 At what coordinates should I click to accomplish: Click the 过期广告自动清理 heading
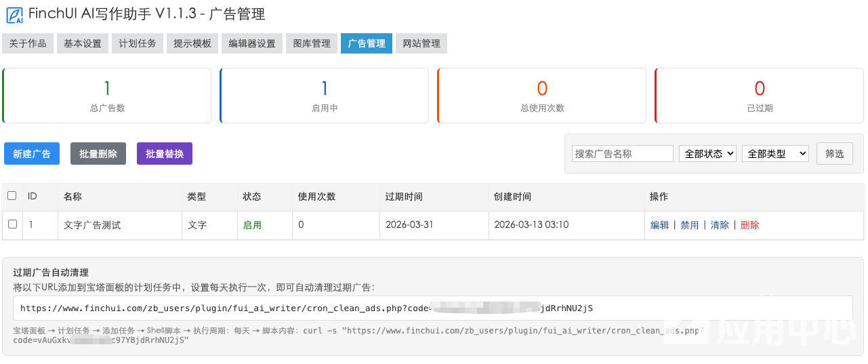51,272
